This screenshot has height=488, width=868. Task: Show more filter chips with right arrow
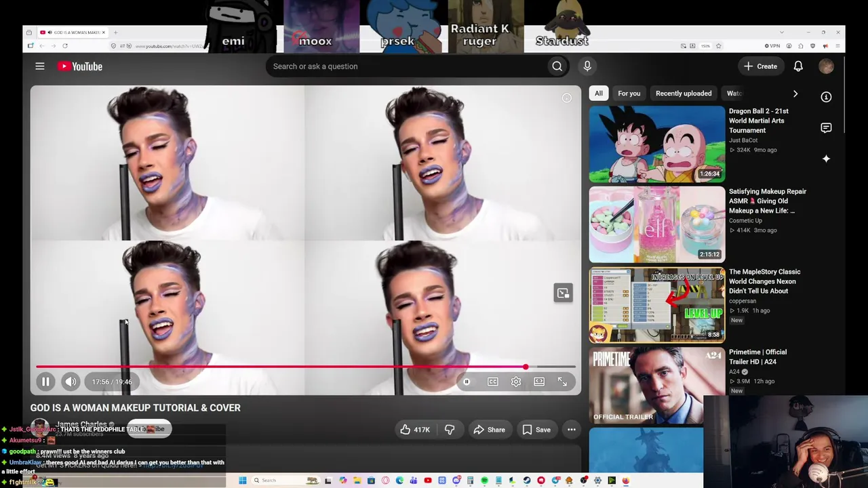[x=795, y=94]
